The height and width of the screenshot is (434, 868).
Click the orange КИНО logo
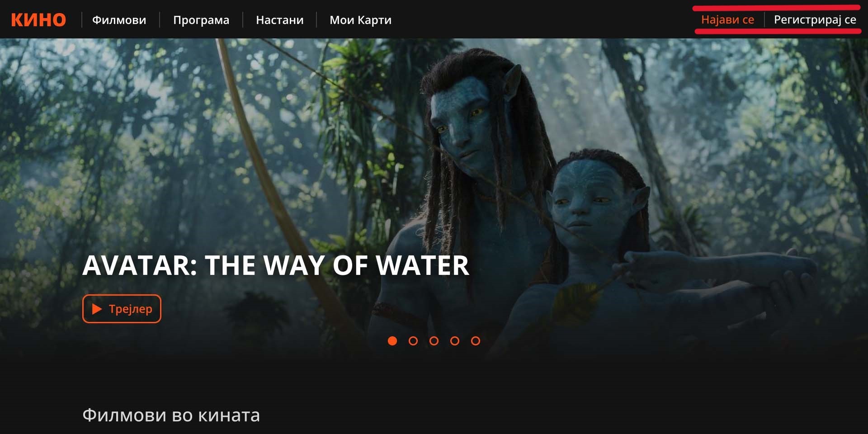38,20
